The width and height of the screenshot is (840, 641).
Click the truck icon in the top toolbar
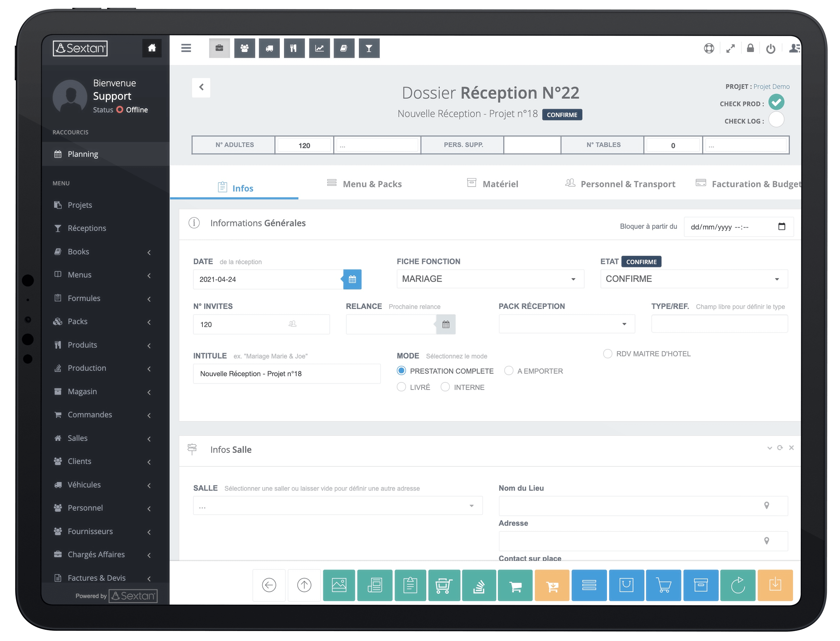[x=269, y=48]
